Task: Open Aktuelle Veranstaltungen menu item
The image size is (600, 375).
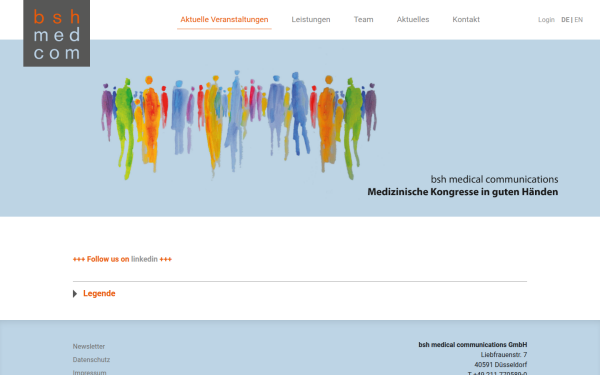Action: (224, 20)
